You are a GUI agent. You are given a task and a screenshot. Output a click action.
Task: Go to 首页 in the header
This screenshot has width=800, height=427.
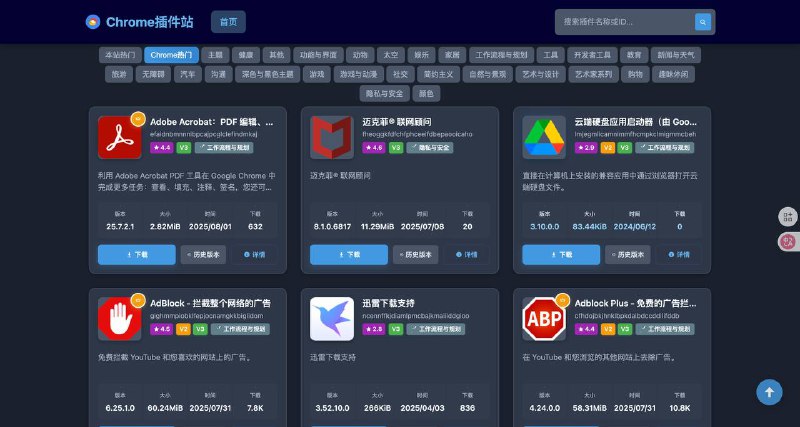(x=228, y=22)
